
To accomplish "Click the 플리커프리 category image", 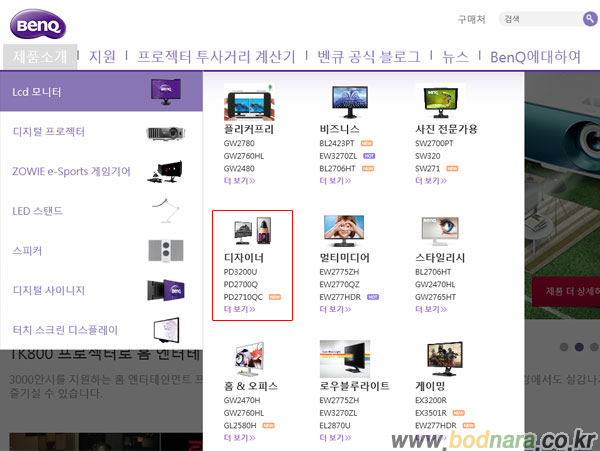I will coord(249,103).
